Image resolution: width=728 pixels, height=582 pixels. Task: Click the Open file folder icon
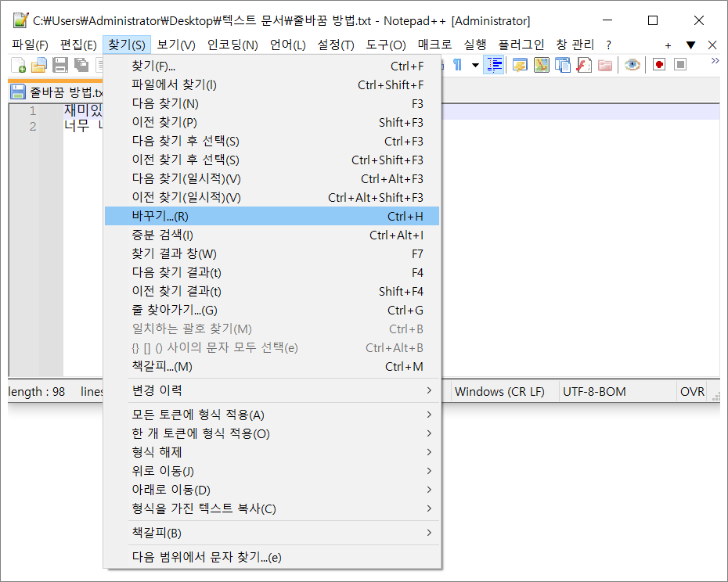pos(39,65)
